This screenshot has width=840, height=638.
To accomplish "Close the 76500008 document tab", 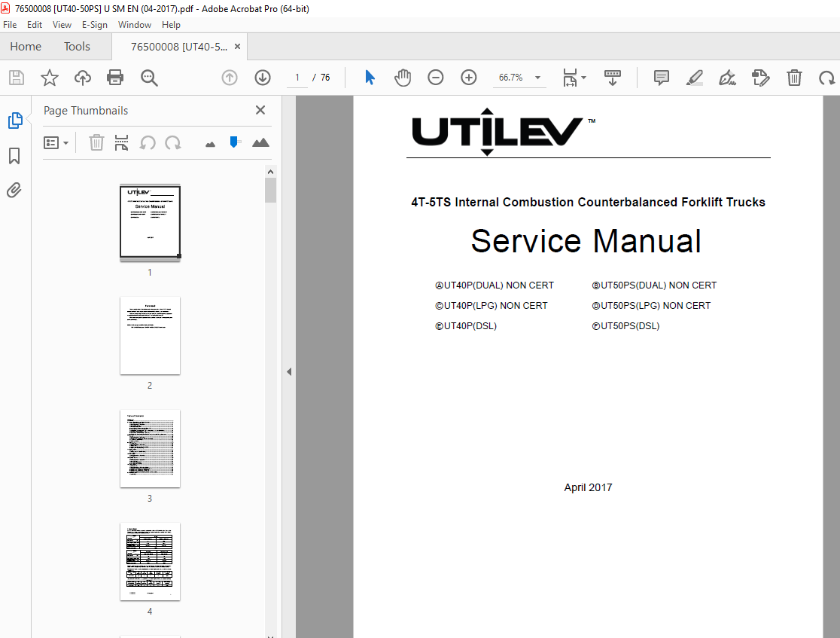I will coord(237,47).
